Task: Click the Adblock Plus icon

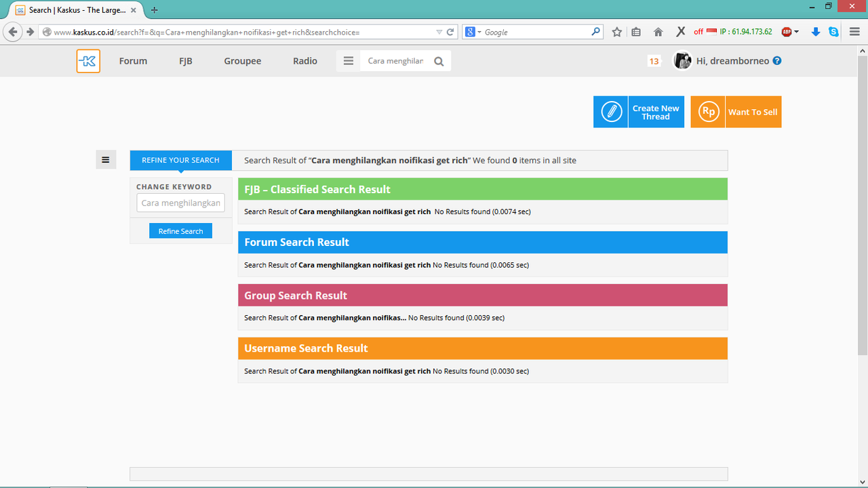Action: pyautogui.click(x=787, y=32)
